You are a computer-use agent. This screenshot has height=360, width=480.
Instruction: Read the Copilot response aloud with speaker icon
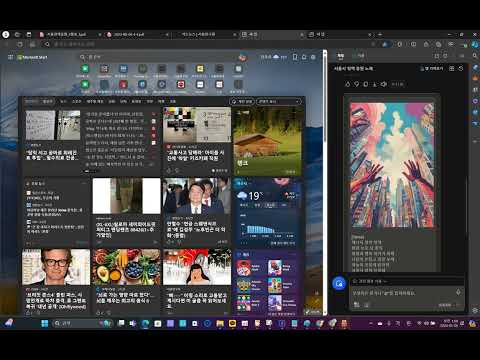click(x=384, y=84)
